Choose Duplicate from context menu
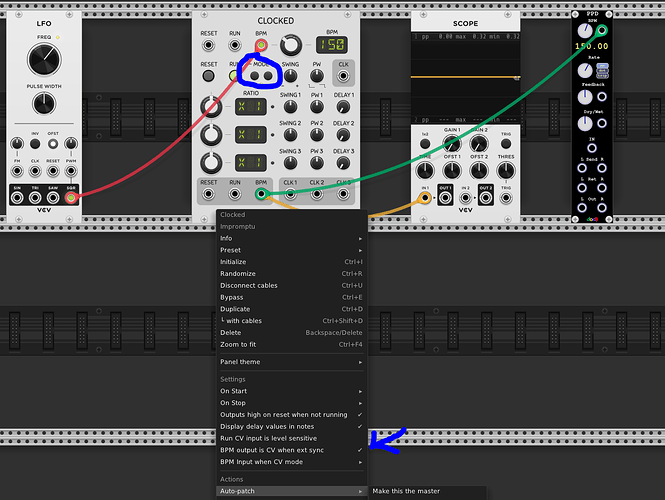Screen dimensions: 665x500 291,309
